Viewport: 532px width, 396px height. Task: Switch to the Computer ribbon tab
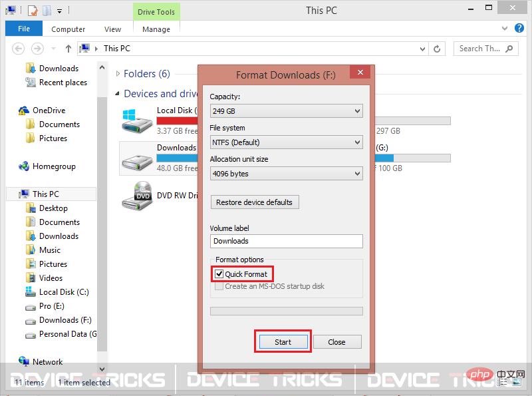pos(68,29)
